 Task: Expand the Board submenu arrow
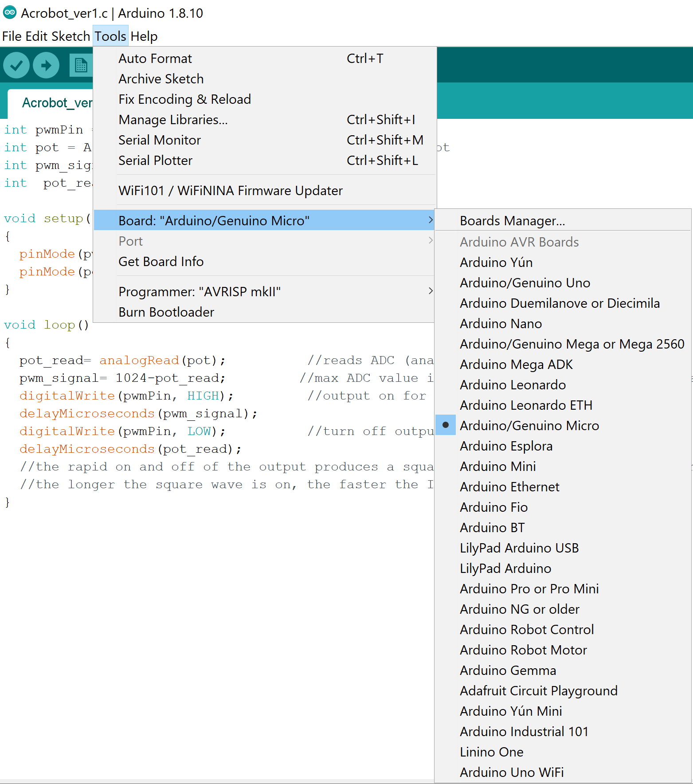click(x=431, y=220)
